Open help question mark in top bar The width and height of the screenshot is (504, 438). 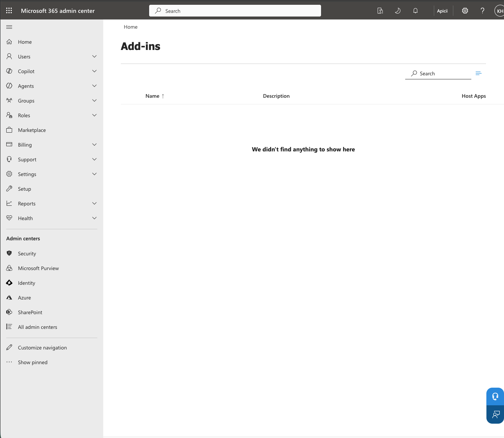coord(483,11)
